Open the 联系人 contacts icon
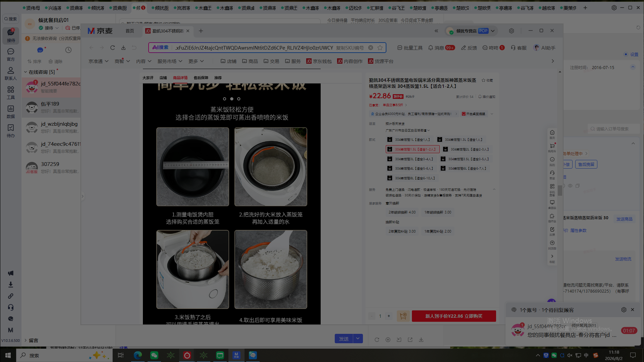The image size is (644, 362). click(11, 73)
